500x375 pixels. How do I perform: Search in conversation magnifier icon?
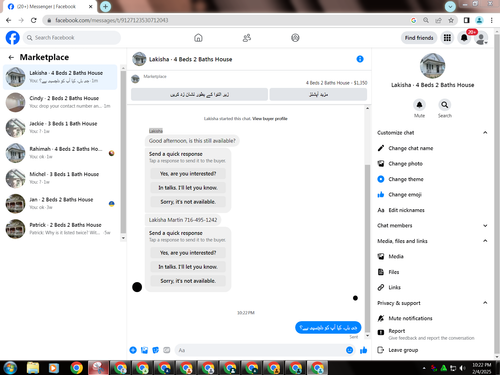coord(445,105)
